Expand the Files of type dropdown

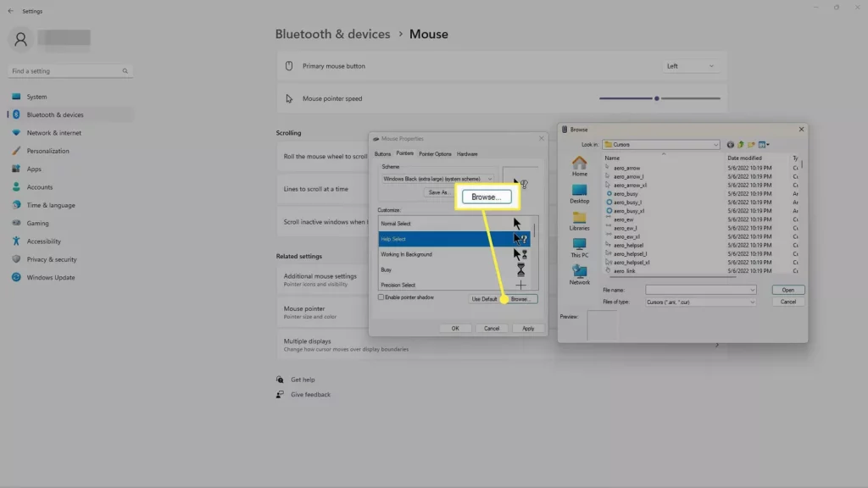click(x=700, y=302)
